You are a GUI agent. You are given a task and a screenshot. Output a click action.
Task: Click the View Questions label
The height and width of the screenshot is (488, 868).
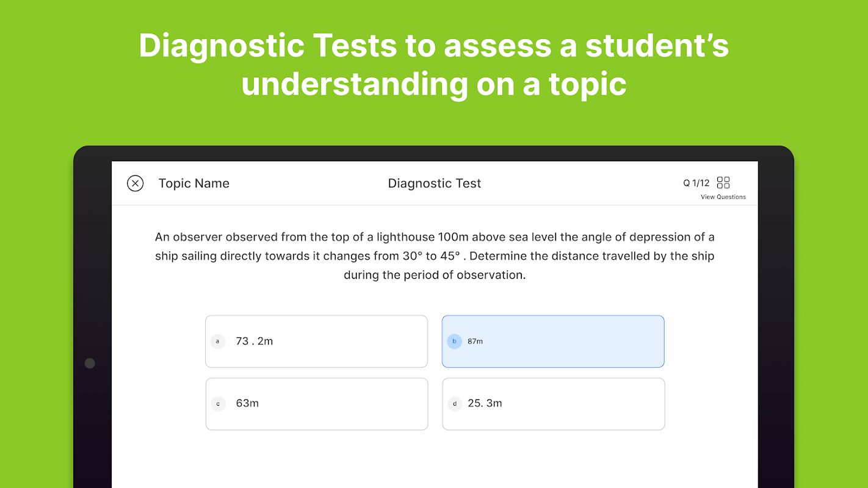tap(723, 197)
